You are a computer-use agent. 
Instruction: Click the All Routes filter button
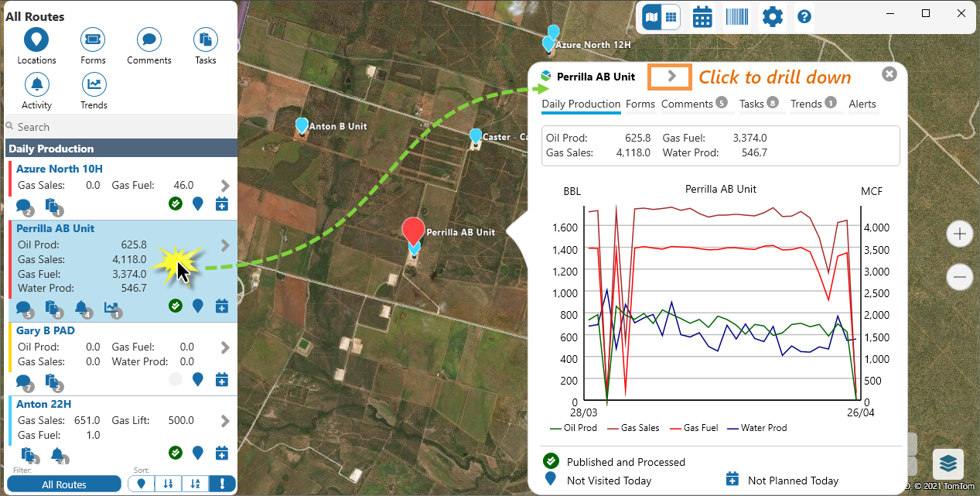click(64, 484)
